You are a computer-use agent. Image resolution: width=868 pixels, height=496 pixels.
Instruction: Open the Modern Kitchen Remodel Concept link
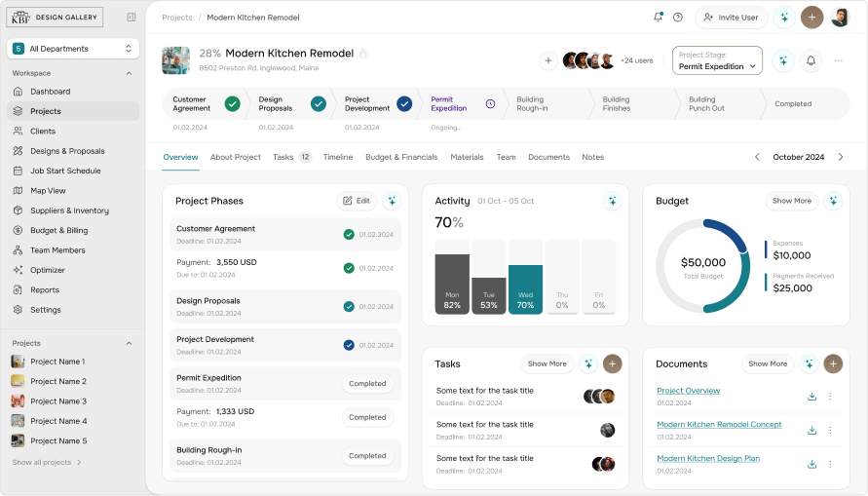pos(719,425)
